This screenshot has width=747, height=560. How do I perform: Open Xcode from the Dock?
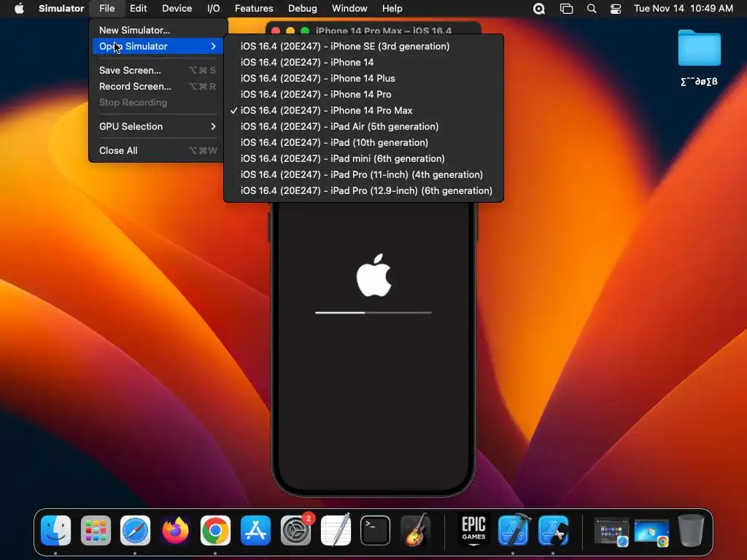514,531
